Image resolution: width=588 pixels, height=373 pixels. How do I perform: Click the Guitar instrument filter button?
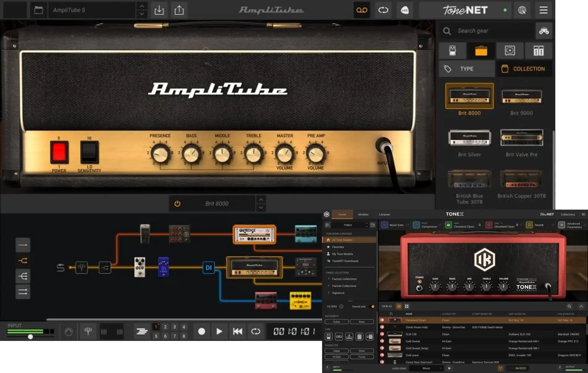[337, 322]
